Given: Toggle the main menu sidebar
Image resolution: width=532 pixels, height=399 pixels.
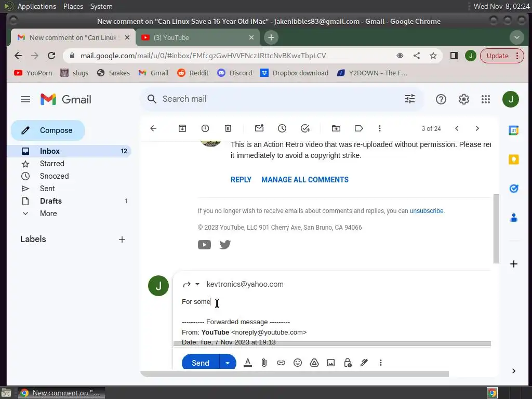Looking at the screenshot, I should click(x=25, y=99).
